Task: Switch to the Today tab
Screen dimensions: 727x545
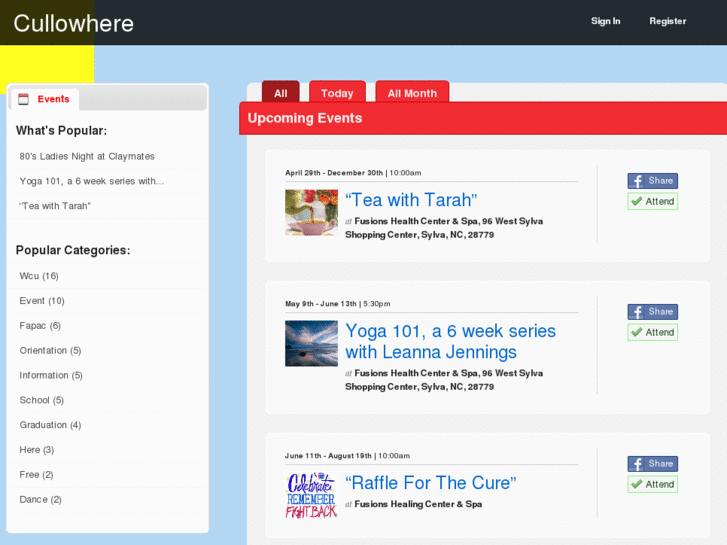Action: [337, 92]
